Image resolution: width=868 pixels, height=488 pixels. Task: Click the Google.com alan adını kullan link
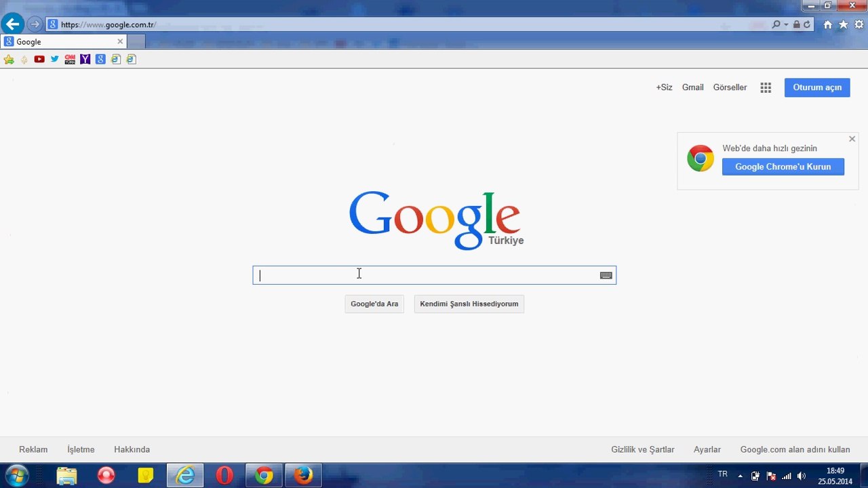pos(795,449)
